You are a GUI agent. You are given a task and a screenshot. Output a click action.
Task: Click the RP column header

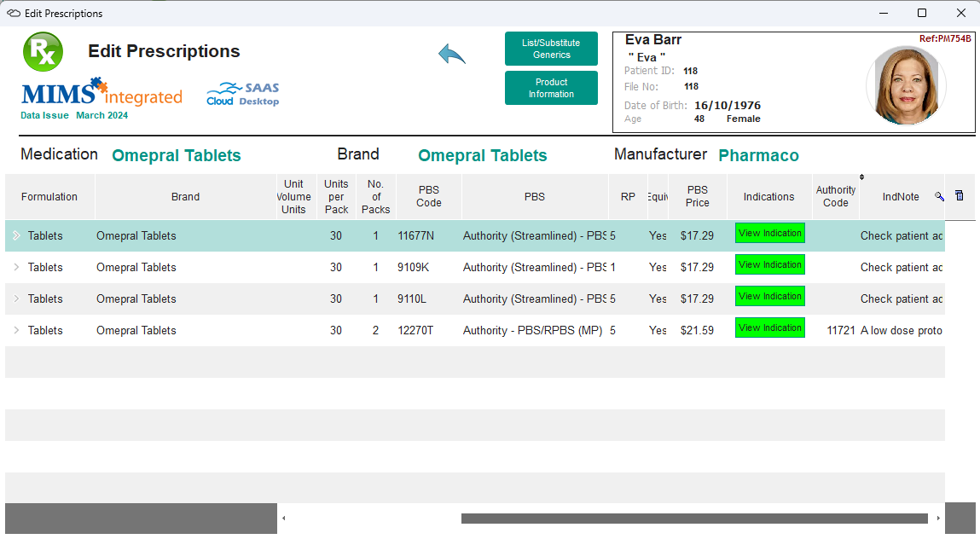coord(628,197)
